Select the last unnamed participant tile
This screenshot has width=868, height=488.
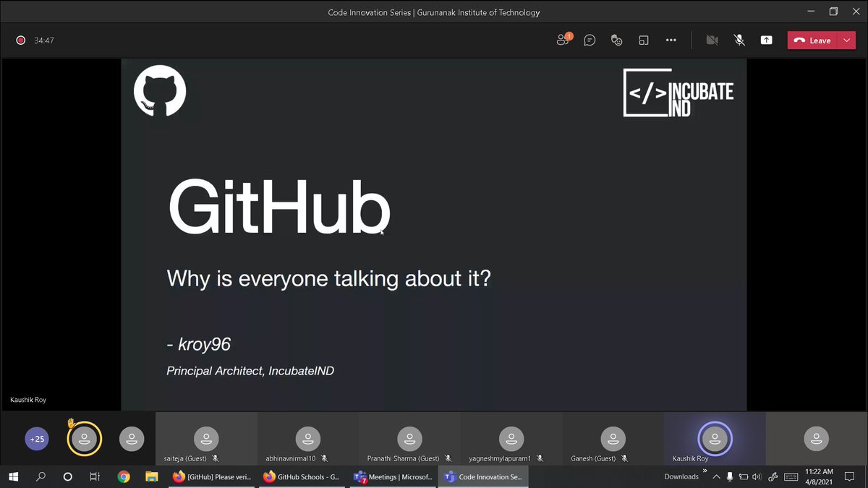coord(817,439)
